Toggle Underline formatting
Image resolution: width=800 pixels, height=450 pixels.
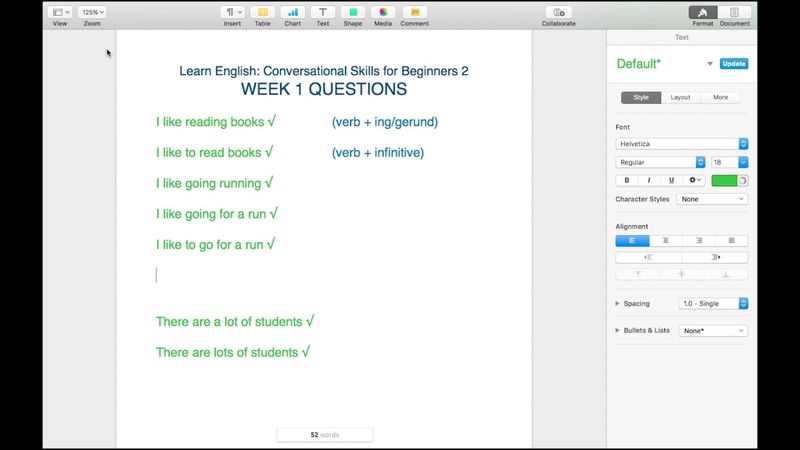(671, 180)
